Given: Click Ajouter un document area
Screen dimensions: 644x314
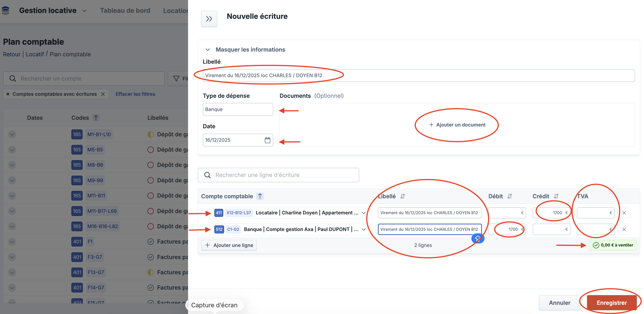Looking at the screenshot, I should 457,125.
